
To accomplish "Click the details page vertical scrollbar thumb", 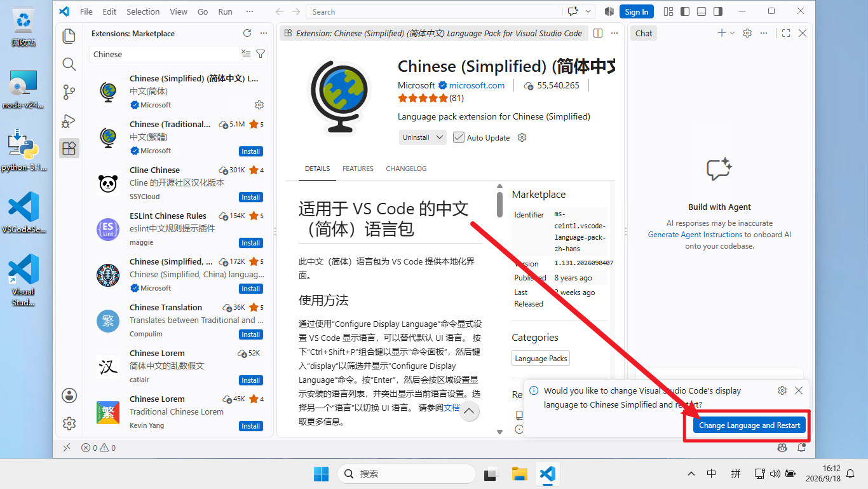I will pyautogui.click(x=499, y=204).
